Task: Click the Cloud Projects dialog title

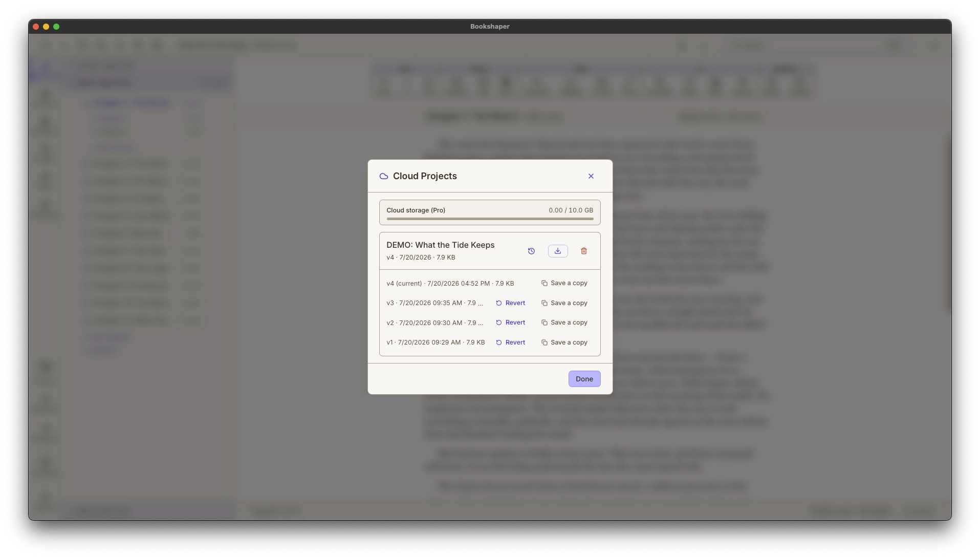Action: (425, 176)
